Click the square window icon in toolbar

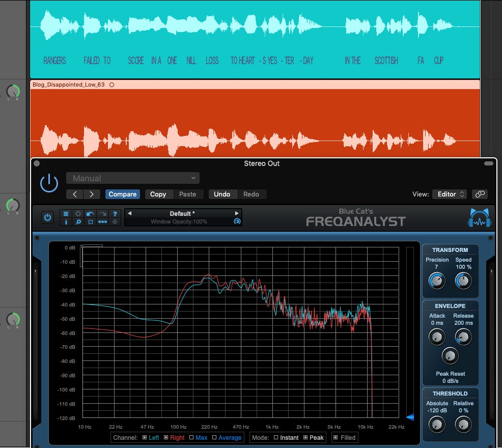click(x=90, y=222)
